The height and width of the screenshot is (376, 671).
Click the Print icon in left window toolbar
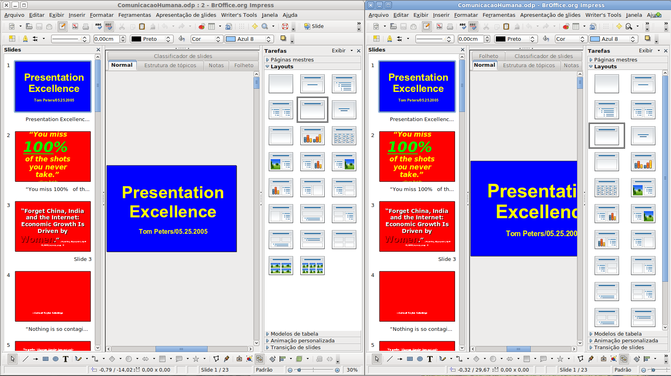[86, 27]
